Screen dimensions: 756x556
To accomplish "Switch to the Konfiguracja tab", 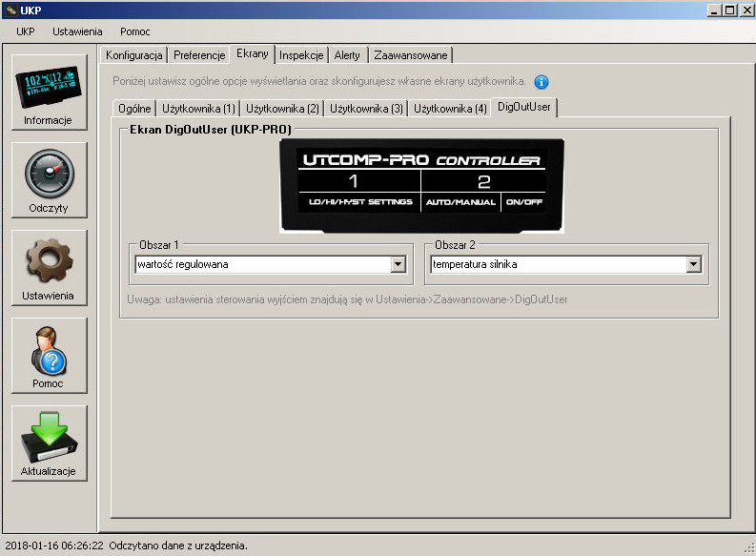I will [x=134, y=55].
